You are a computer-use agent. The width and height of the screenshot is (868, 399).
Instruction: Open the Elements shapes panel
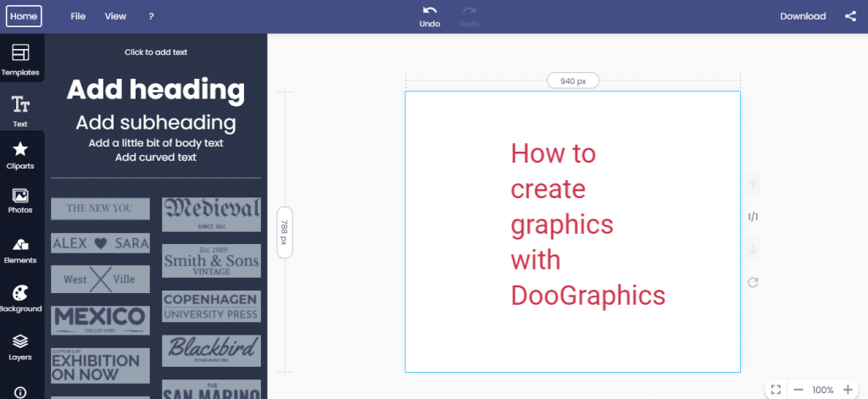click(x=20, y=251)
